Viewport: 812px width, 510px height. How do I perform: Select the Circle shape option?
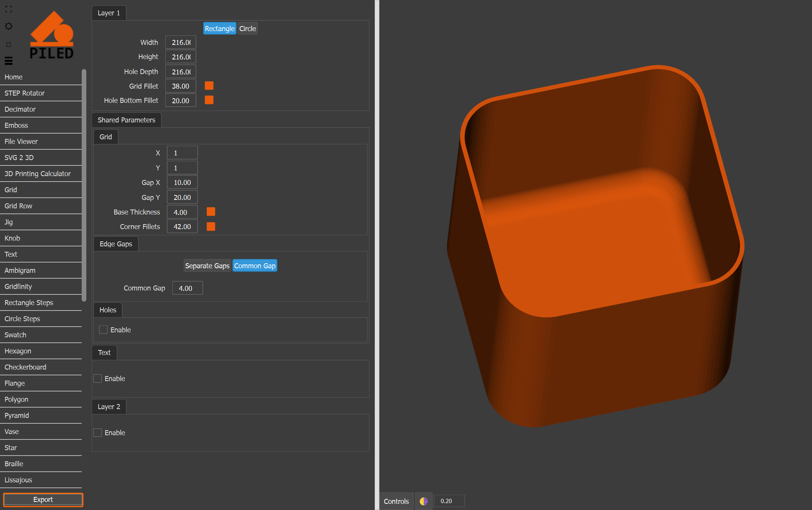tap(247, 28)
